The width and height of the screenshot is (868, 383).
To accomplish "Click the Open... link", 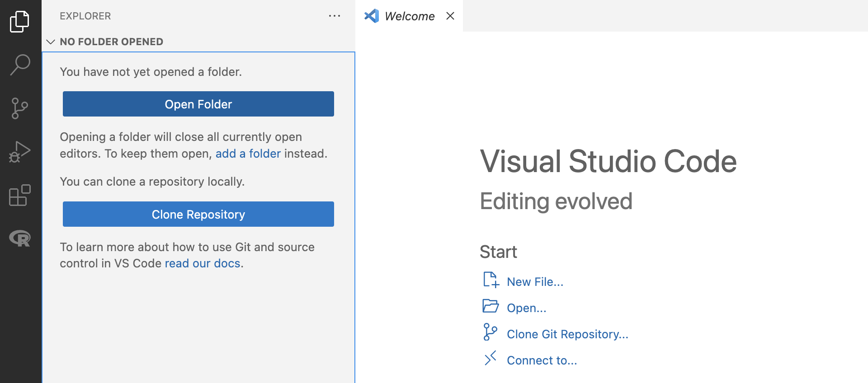I will (x=527, y=308).
